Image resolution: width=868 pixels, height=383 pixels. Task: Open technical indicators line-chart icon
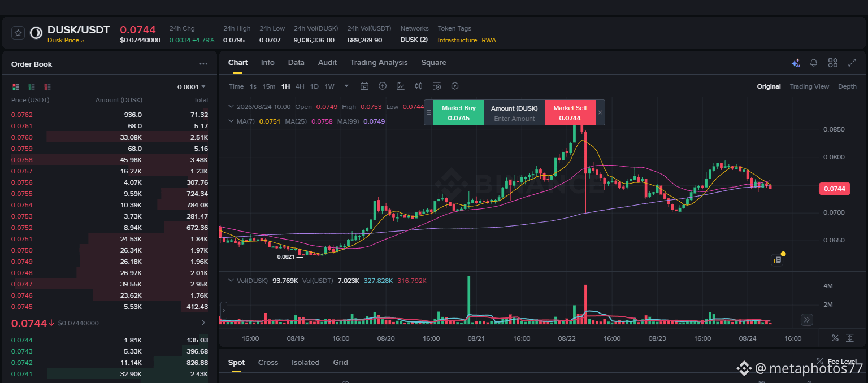tap(401, 86)
